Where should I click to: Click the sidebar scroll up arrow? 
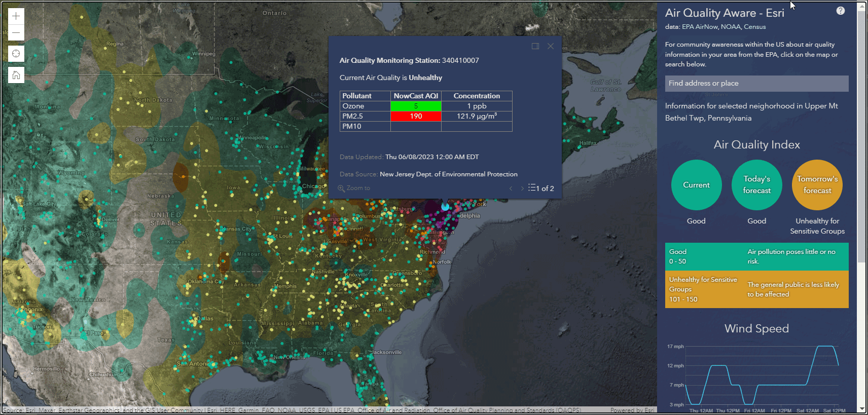click(862, 6)
